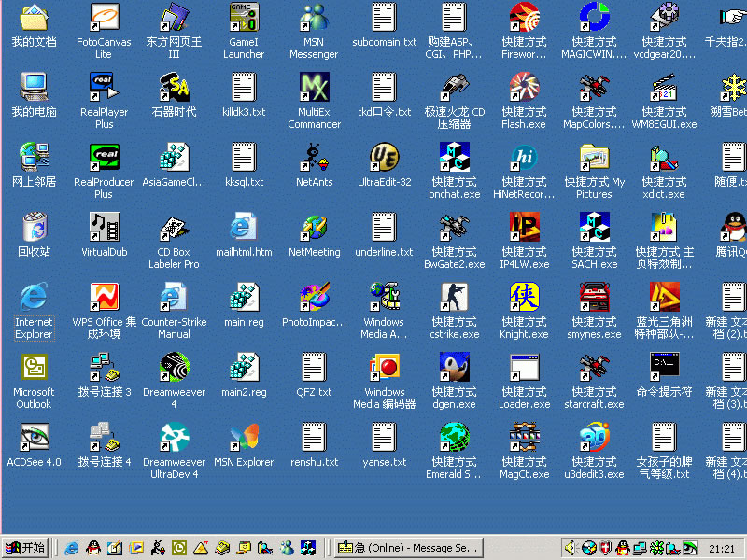Open the NetAnts download manager icon
Screen dimensions: 747x560
[x=314, y=157]
